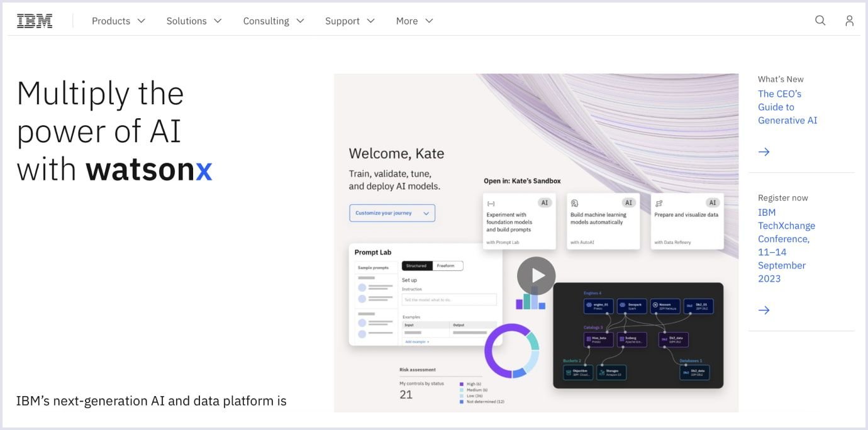This screenshot has width=868, height=430.
Task: Click the donut chart graphic
Action: coord(511,351)
